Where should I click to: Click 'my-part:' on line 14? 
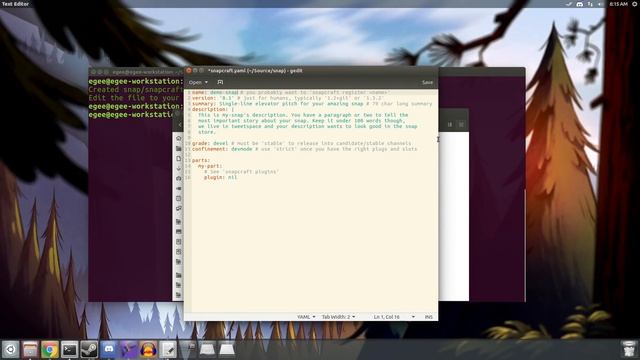pos(210,166)
